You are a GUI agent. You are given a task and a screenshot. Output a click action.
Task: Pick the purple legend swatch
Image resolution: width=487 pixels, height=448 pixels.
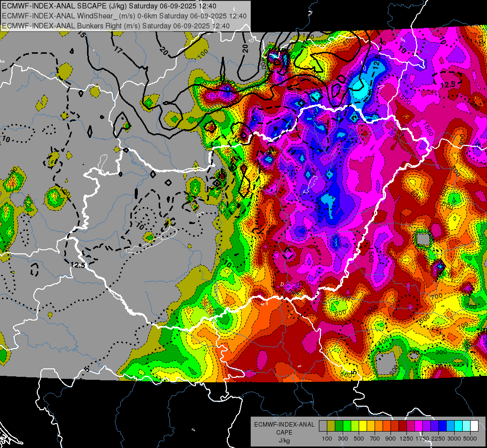pyautogui.click(x=426, y=426)
